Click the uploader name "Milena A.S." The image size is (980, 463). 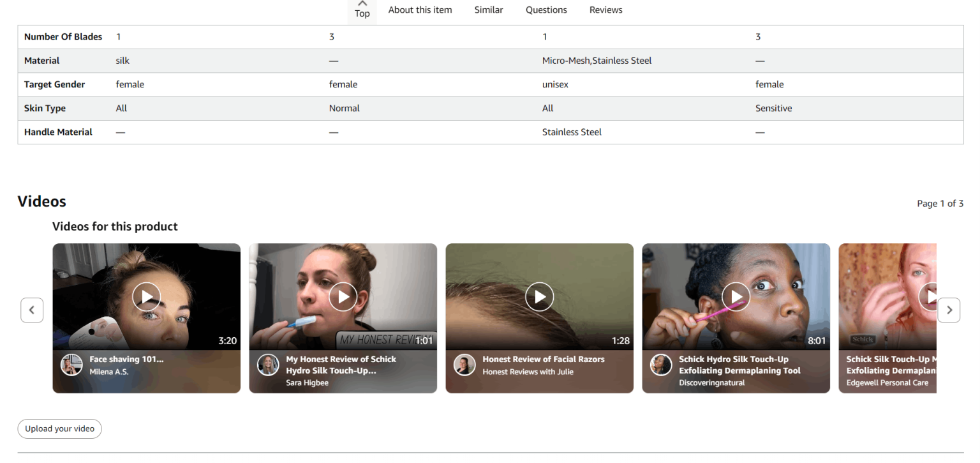(x=109, y=372)
